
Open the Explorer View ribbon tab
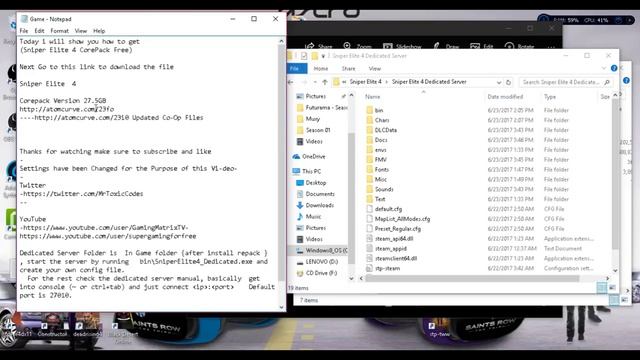tap(375, 69)
